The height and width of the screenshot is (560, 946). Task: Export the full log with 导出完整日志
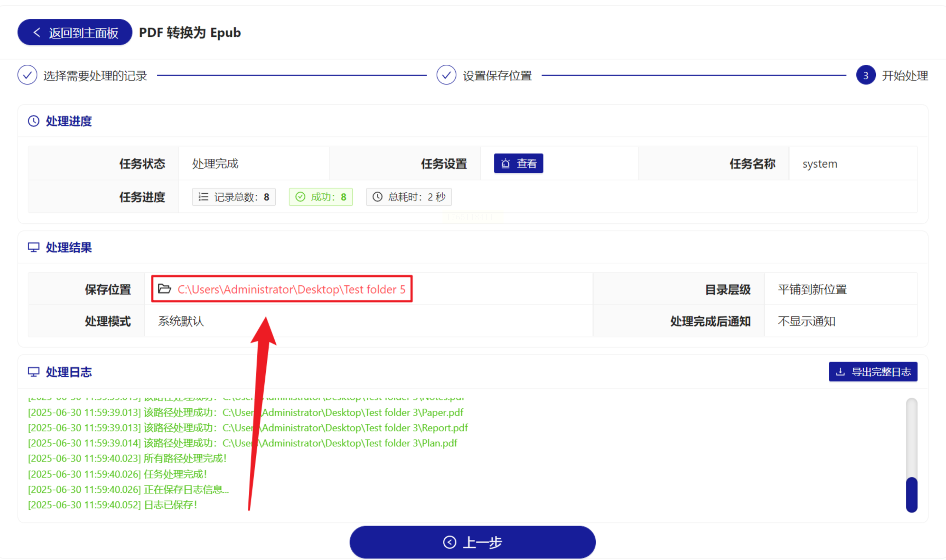tap(873, 372)
